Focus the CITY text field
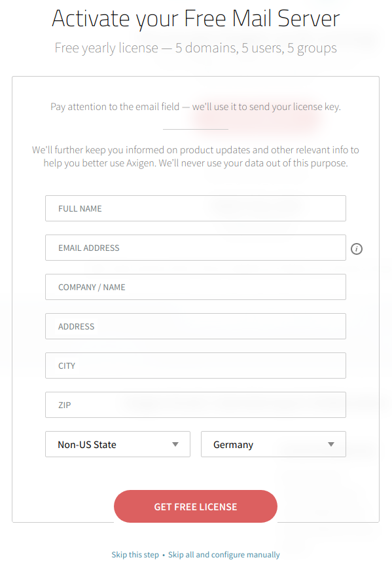Screen dimensions: 392x564 [196, 365]
